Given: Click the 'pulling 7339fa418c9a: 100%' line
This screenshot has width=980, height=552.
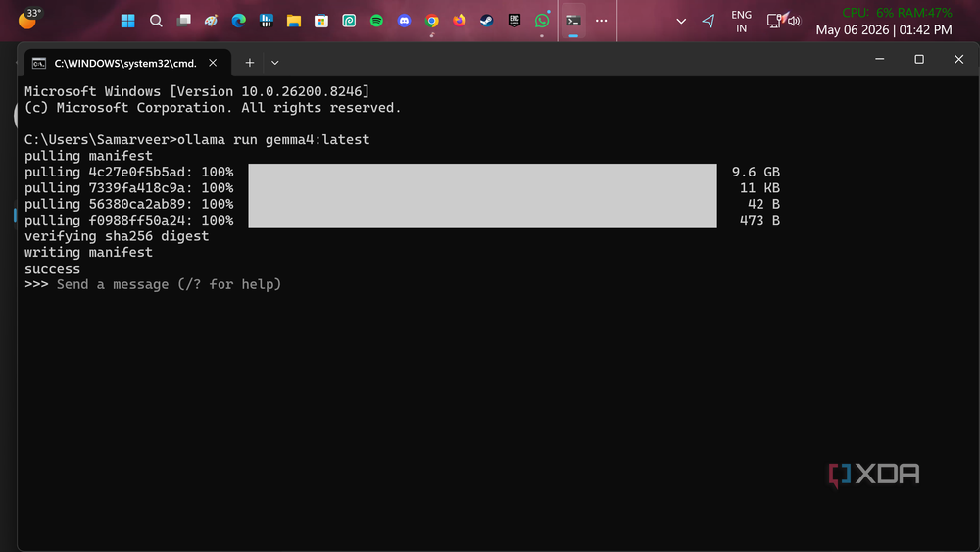Looking at the screenshot, I should click(x=128, y=188).
